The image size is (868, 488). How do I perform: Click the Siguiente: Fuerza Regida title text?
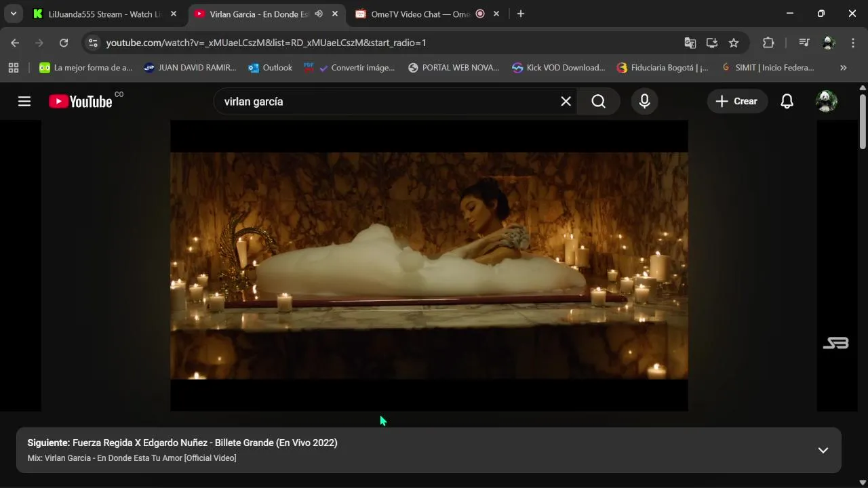[182, 443]
